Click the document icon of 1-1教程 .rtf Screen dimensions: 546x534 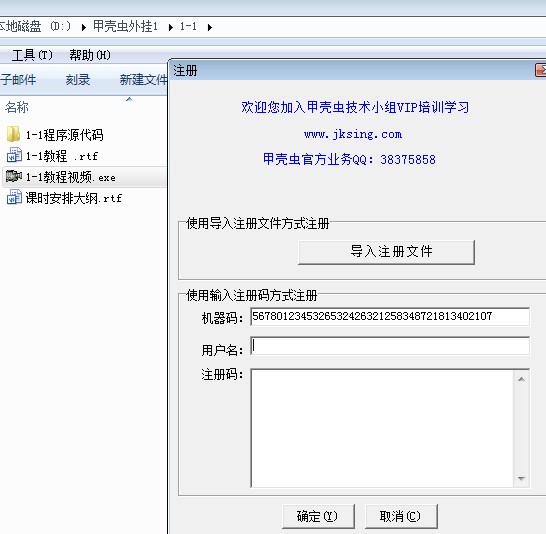pos(14,155)
